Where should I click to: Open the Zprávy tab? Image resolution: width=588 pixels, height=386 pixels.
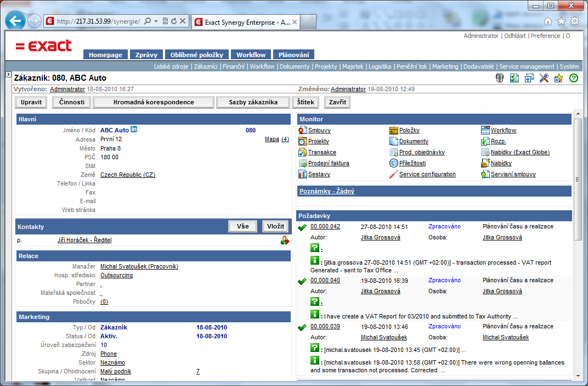[x=146, y=55]
